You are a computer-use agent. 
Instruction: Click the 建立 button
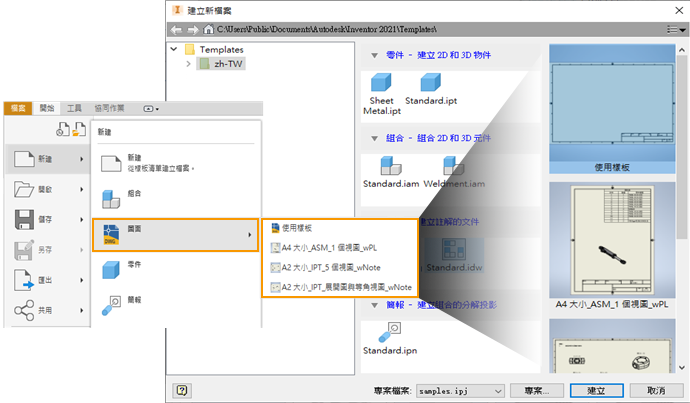pos(597,391)
